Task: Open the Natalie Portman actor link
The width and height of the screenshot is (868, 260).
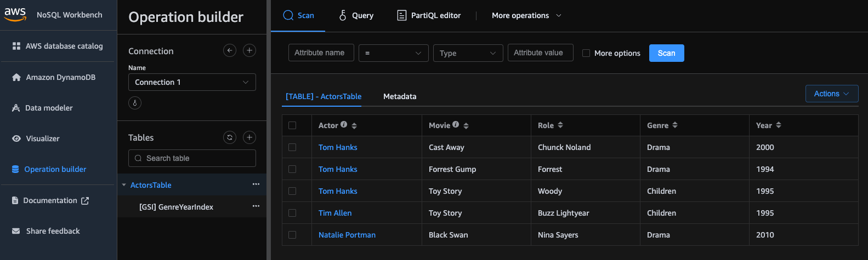Action: [347, 235]
